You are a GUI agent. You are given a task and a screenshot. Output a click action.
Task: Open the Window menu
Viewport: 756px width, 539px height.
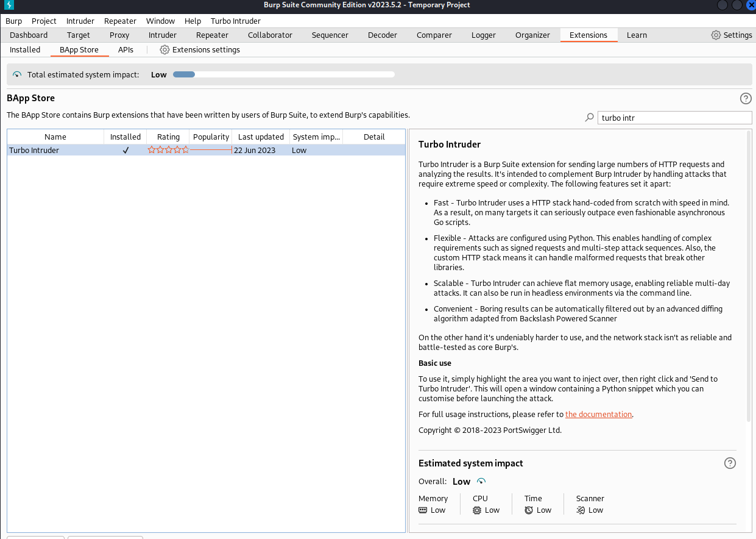pyautogui.click(x=160, y=21)
